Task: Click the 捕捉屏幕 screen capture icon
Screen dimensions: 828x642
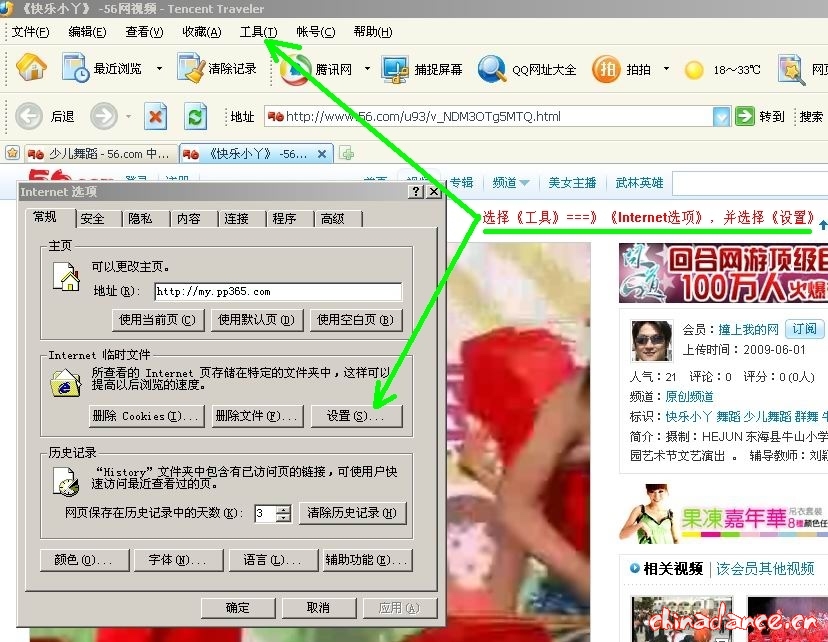Action: tap(396, 69)
